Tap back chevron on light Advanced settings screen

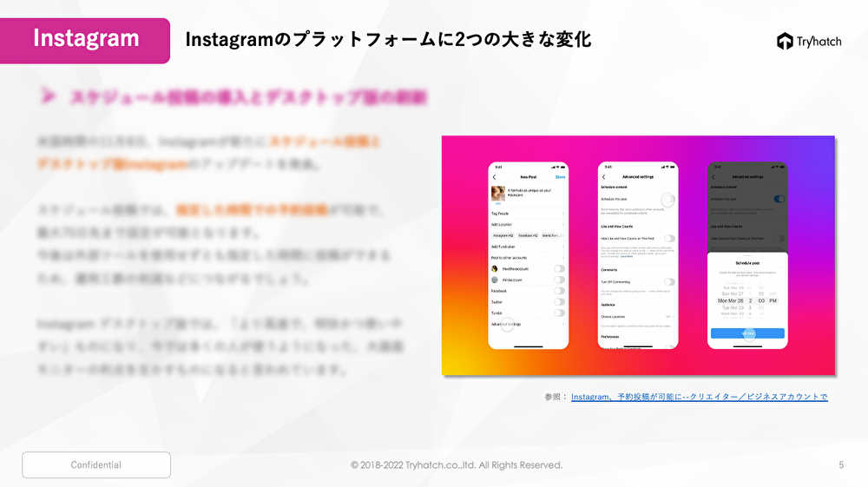(x=604, y=177)
